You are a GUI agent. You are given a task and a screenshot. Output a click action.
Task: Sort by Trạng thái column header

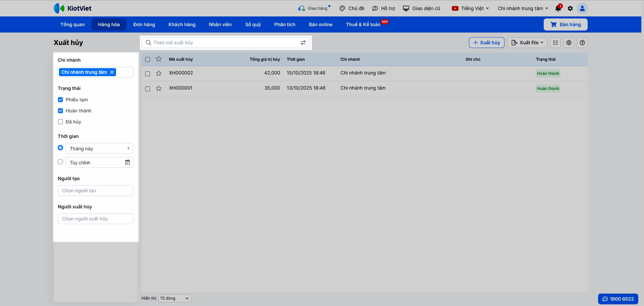[x=546, y=59]
